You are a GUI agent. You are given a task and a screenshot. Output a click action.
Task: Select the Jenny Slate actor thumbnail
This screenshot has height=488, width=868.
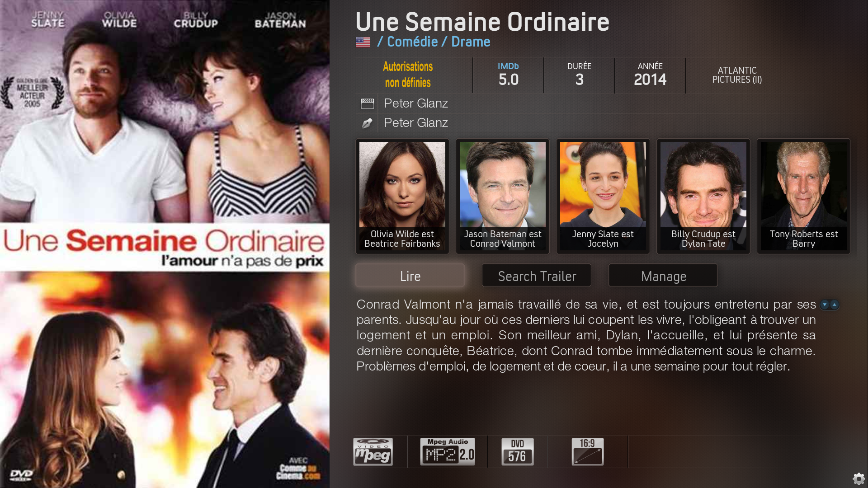click(x=603, y=196)
